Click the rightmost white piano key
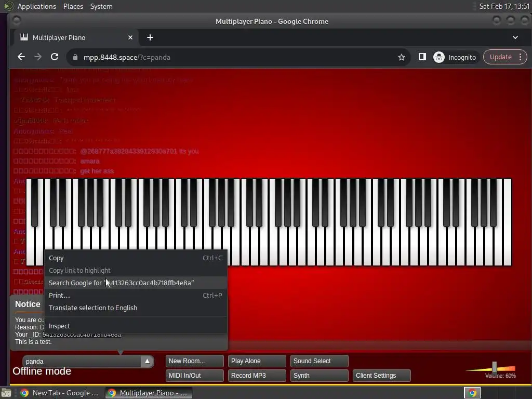 [507, 222]
